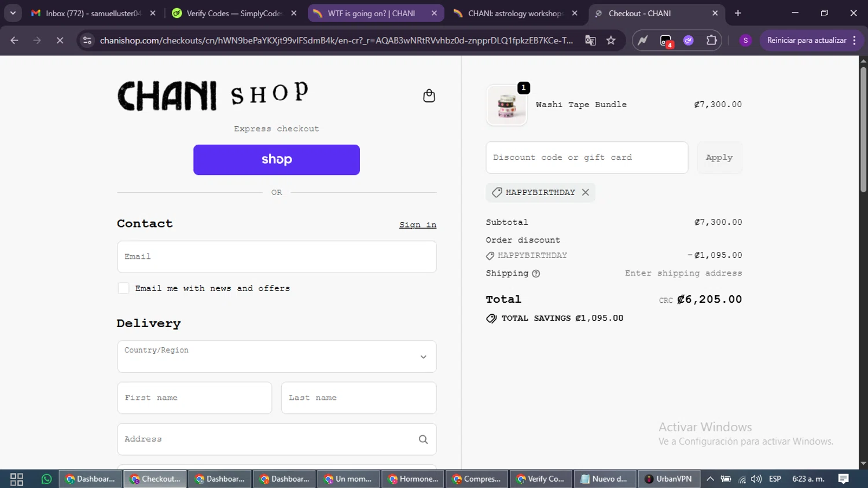Close the WTF is going on CHANI tab
Viewport: 868px width, 488px height.
point(435,13)
